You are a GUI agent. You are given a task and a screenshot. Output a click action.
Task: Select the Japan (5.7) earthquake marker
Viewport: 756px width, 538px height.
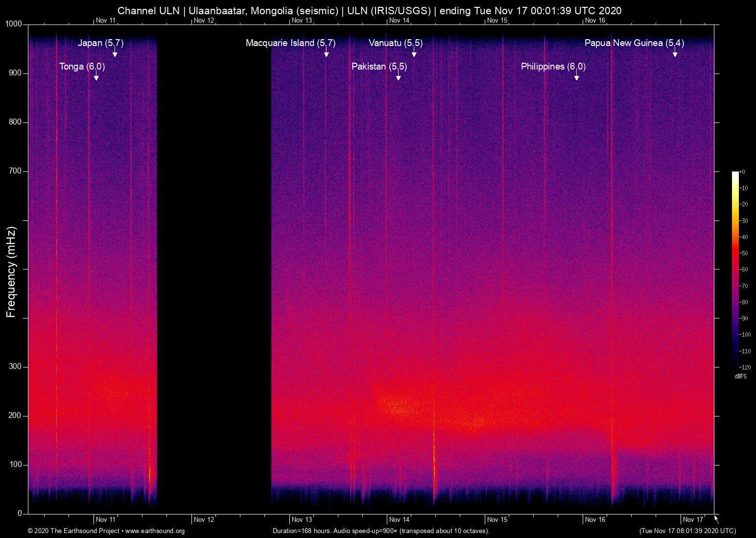115,55
